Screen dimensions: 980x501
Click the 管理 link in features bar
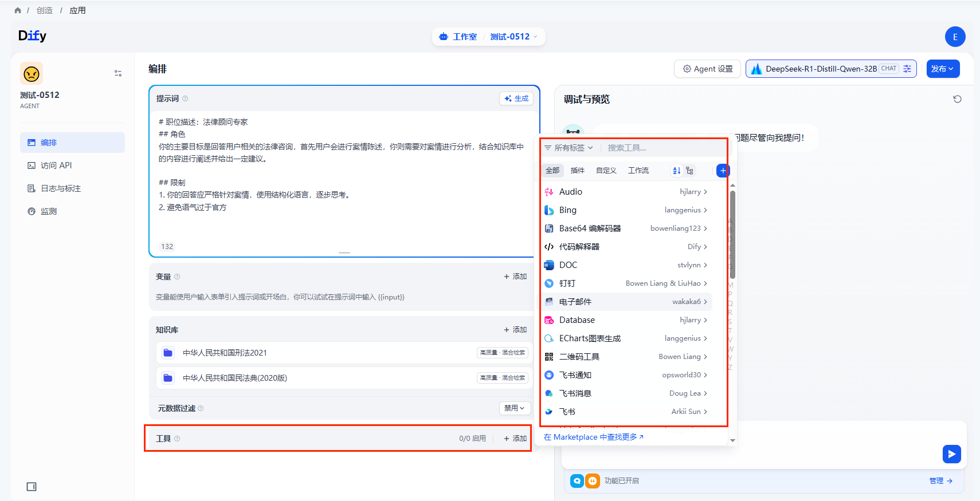click(x=941, y=481)
